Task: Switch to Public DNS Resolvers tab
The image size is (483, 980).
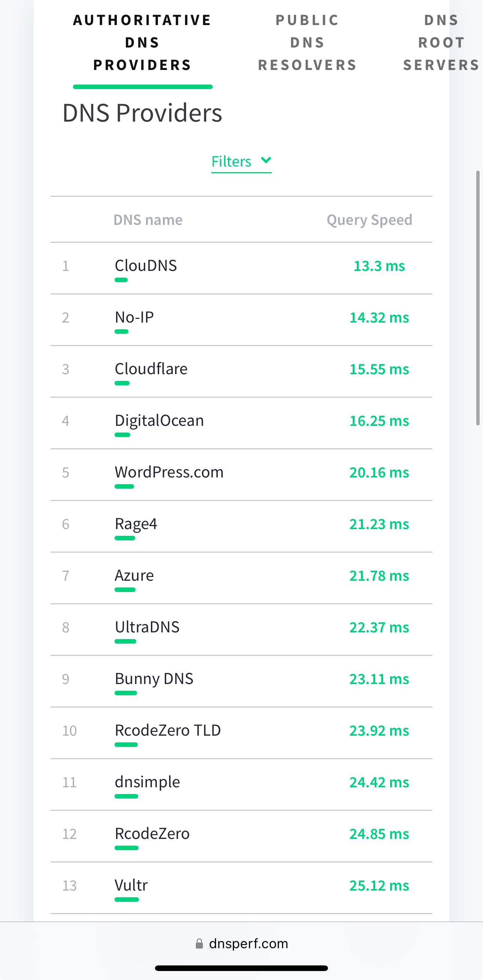Action: coord(307,42)
